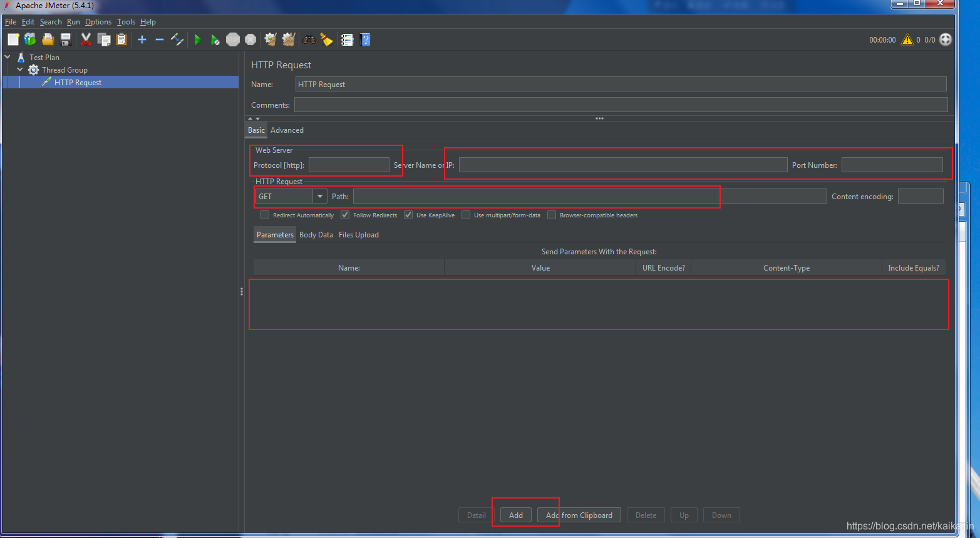Click the Clear results broom icon
This screenshot has width=980, height=538.
coord(271,39)
